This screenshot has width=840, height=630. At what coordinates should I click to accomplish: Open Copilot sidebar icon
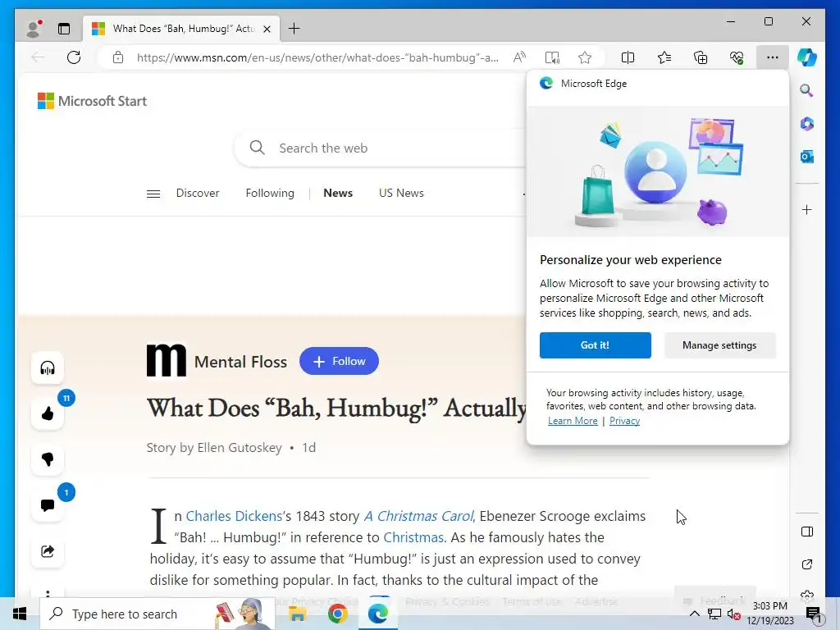point(807,57)
